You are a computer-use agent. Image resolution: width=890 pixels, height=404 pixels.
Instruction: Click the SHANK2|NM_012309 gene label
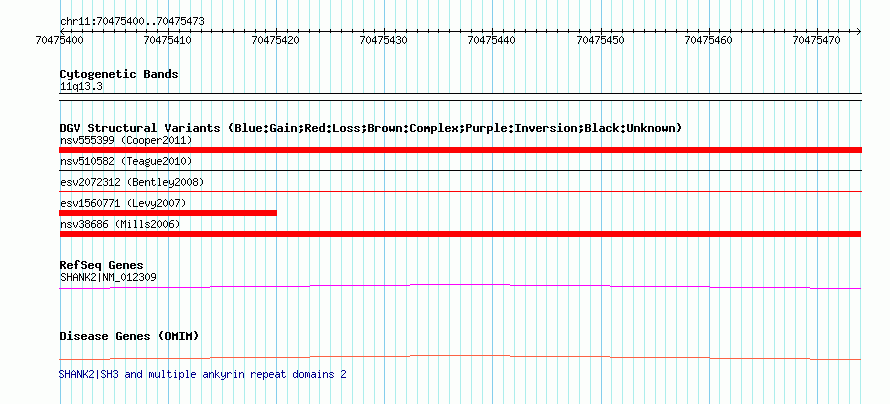tap(108, 277)
